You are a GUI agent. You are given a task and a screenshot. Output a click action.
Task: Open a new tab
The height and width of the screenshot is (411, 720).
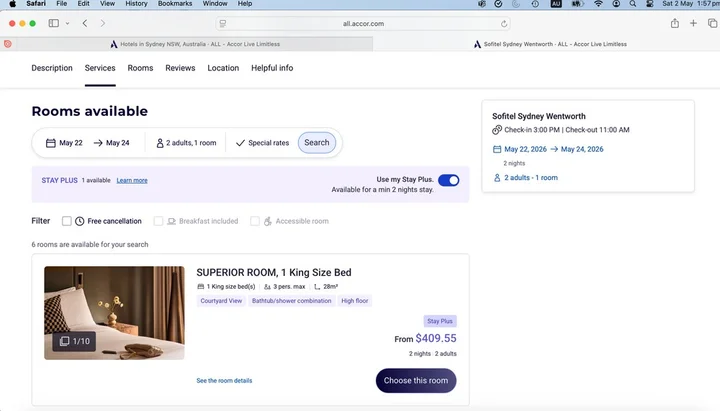tap(693, 23)
